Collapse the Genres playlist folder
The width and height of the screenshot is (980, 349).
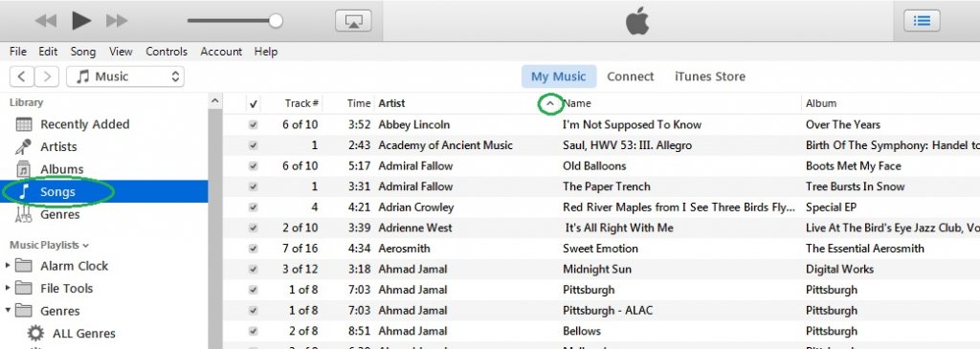tap(8, 311)
